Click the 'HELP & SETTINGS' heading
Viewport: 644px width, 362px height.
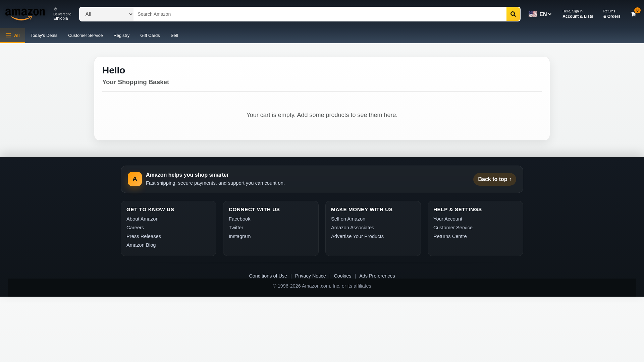point(458,209)
